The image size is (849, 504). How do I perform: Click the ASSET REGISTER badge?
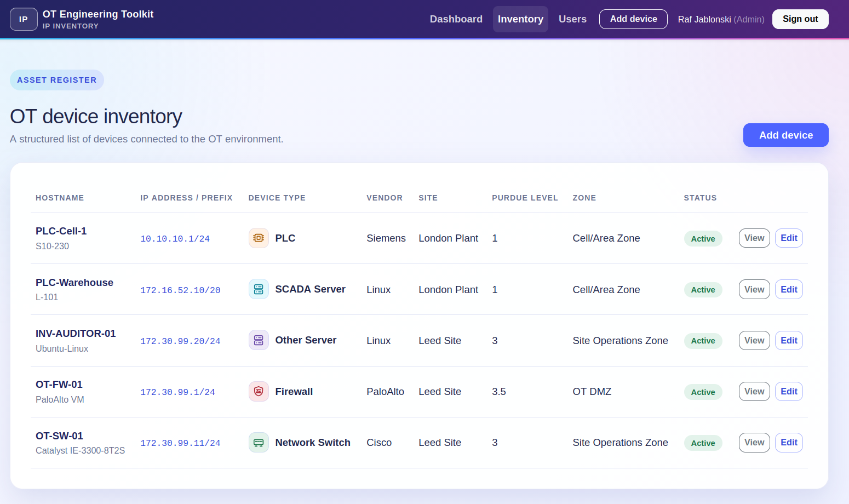[x=57, y=80]
